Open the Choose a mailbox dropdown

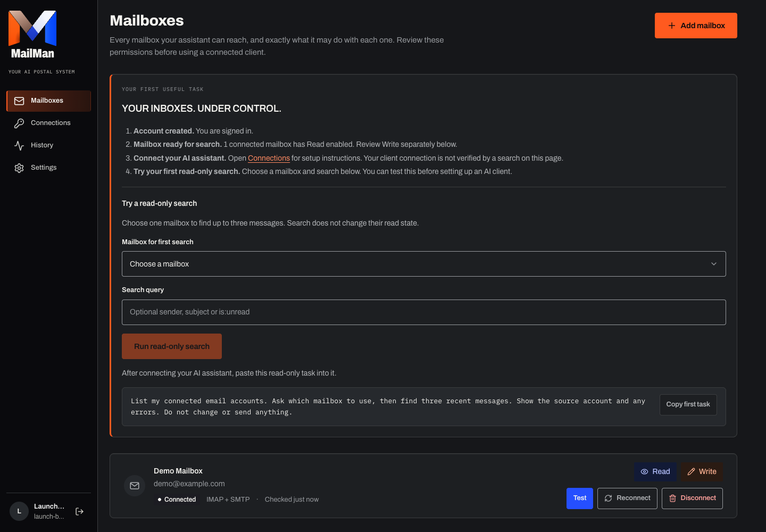(x=424, y=264)
